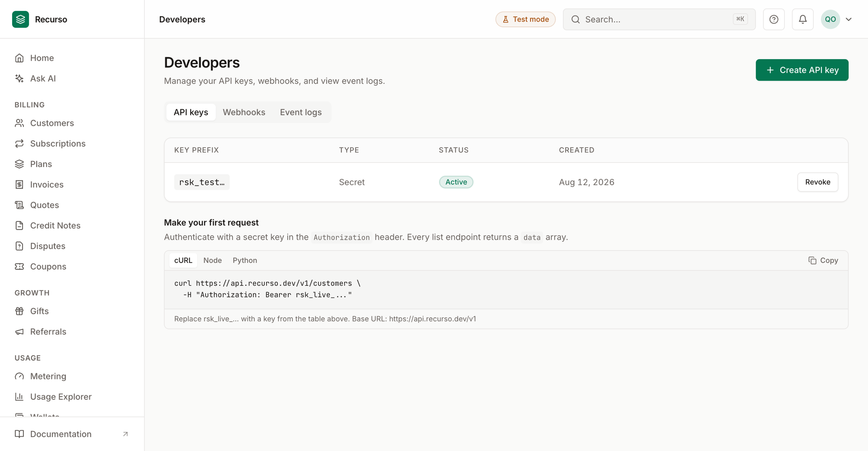The image size is (868, 451).
Task: Focus the Search input field
Action: 659,19
